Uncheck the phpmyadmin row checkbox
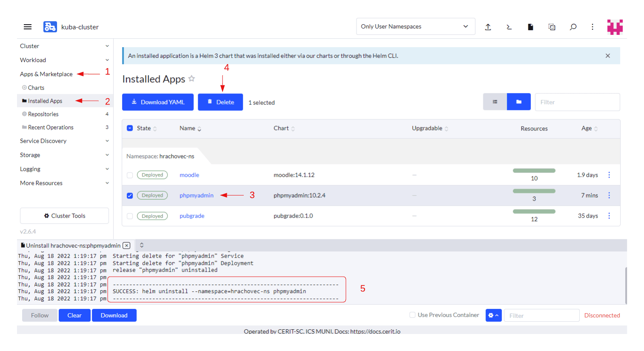This screenshot has height=351, width=644. click(x=130, y=195)
